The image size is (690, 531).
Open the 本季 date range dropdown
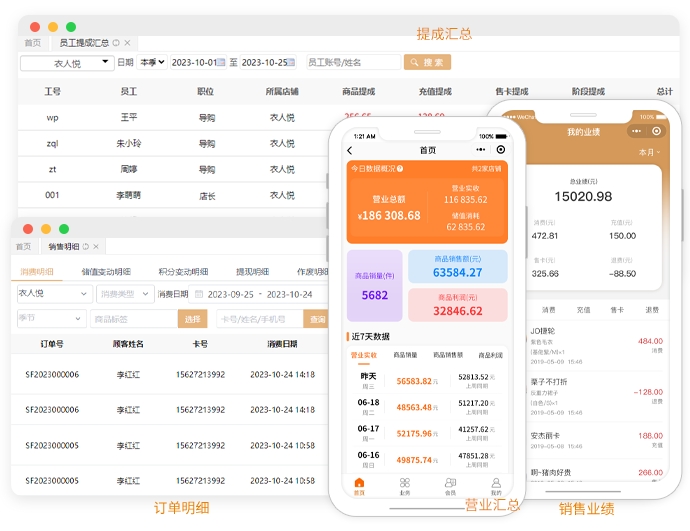point(152,62)
